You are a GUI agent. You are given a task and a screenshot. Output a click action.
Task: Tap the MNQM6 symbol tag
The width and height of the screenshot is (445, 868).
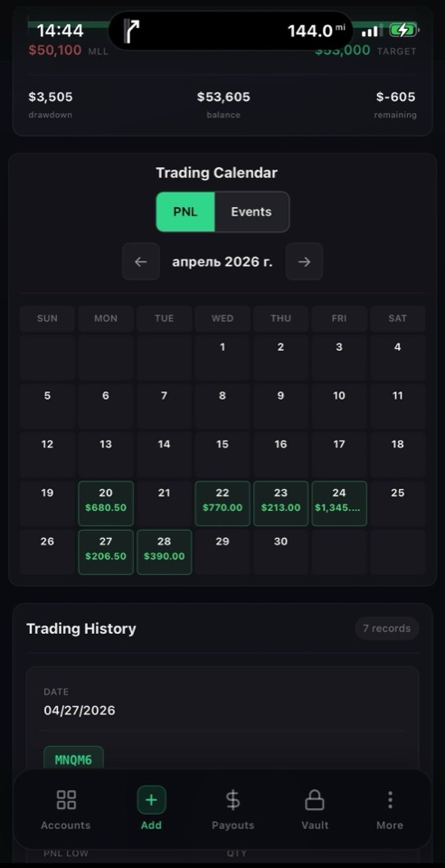[73, 759]
